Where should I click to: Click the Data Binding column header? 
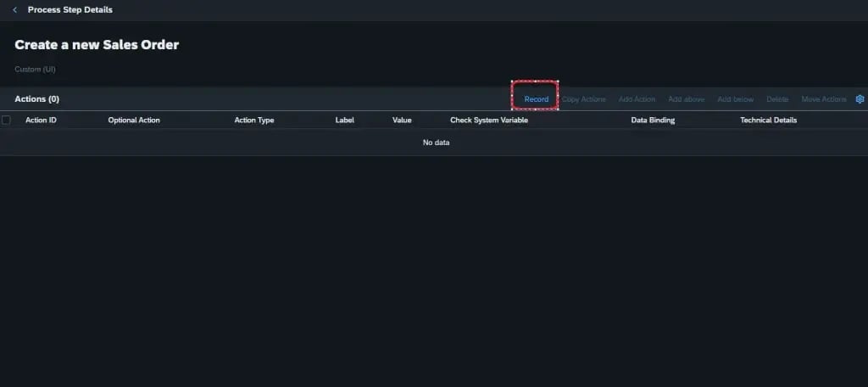[653, 121]
